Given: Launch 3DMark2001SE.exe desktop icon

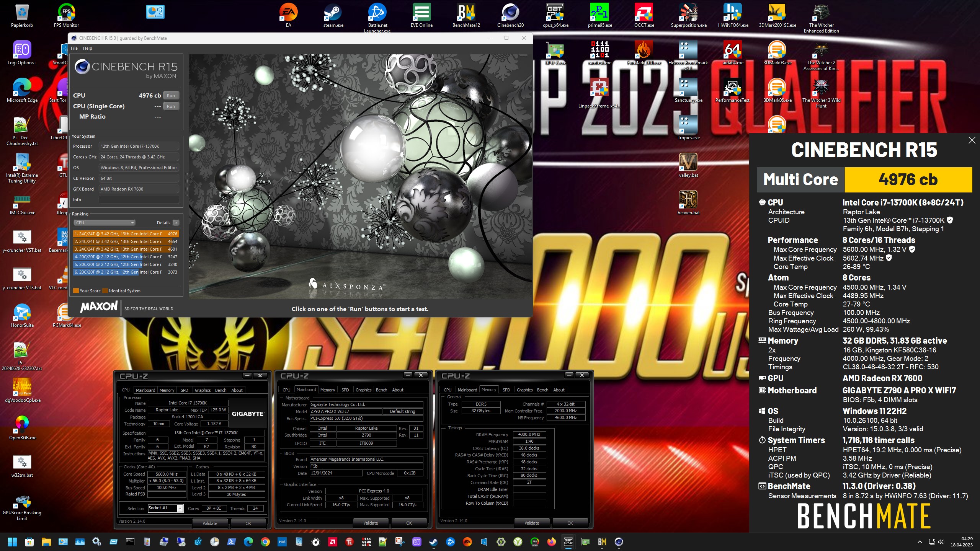Looking at the screenshot, I should (x=777, y=15).
